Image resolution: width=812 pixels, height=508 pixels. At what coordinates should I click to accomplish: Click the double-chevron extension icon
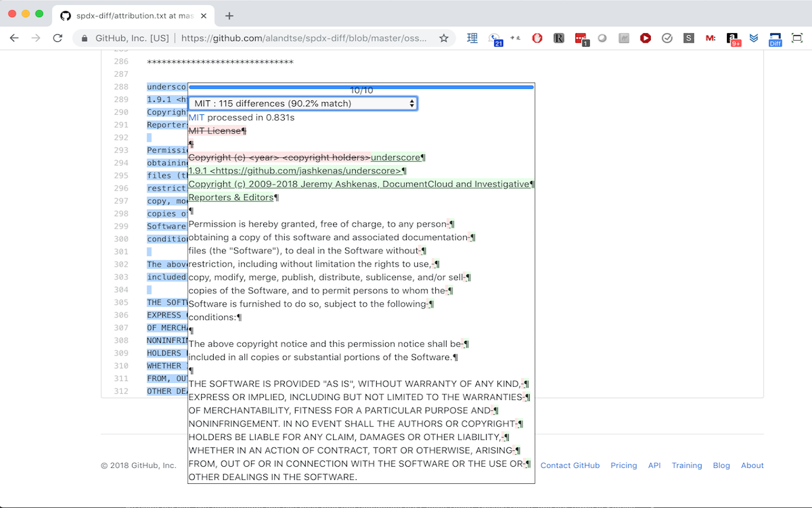754,38
